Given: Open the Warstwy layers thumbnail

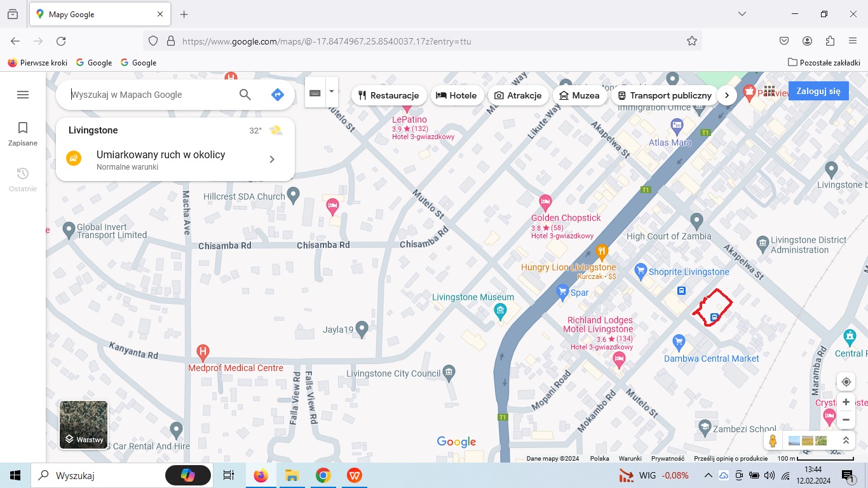Looking at the screenshot, I should [x=84, y=424].
